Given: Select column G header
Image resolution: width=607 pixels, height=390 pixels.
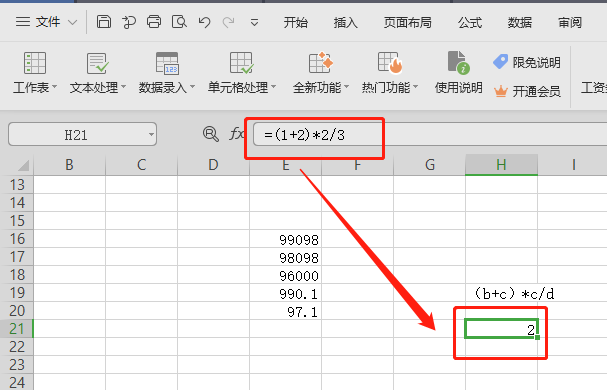Looking at the screenshot, I should (429, 165).
